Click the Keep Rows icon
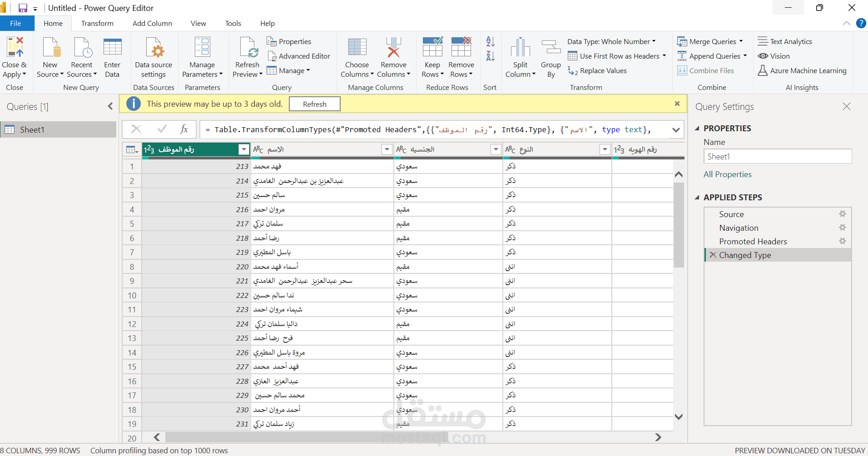This screenshot has height=456, width=868. 432,47
